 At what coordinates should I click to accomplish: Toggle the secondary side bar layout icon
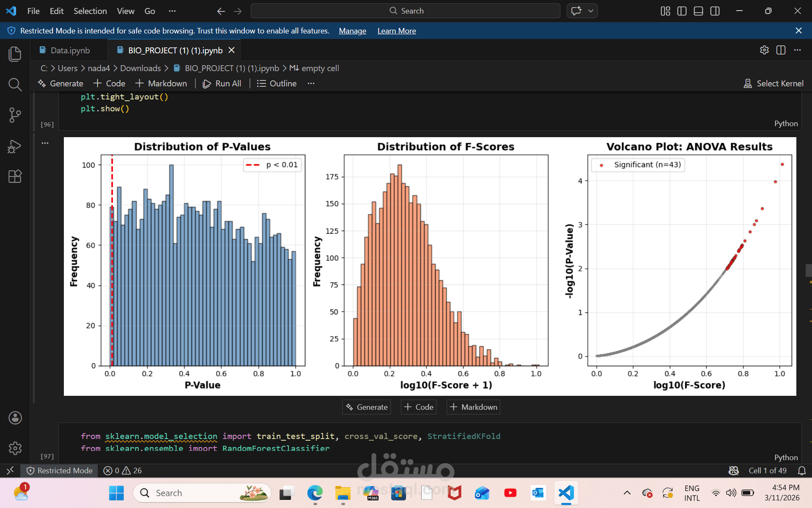tap(715, 11)
